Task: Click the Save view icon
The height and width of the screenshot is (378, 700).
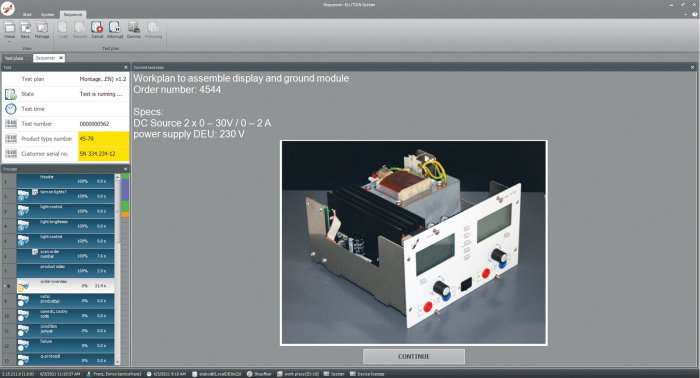Action: tap(25, 28)
